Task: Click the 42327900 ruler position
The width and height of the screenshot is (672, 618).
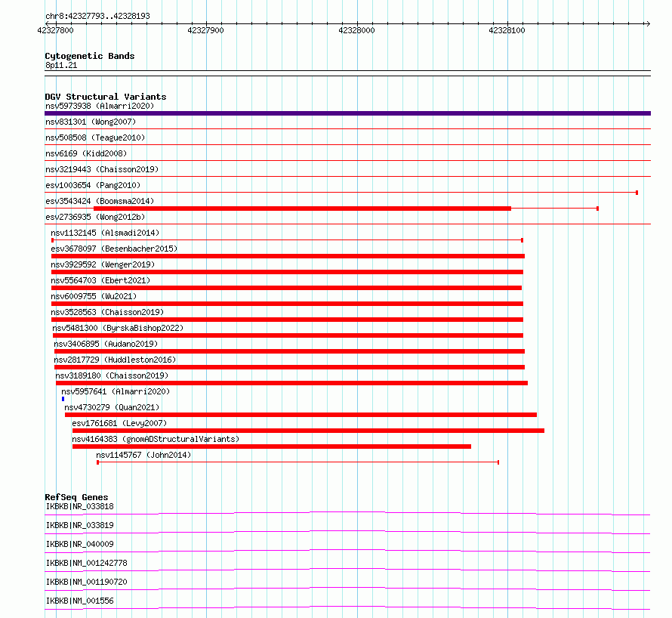Action: pos(205,30)
